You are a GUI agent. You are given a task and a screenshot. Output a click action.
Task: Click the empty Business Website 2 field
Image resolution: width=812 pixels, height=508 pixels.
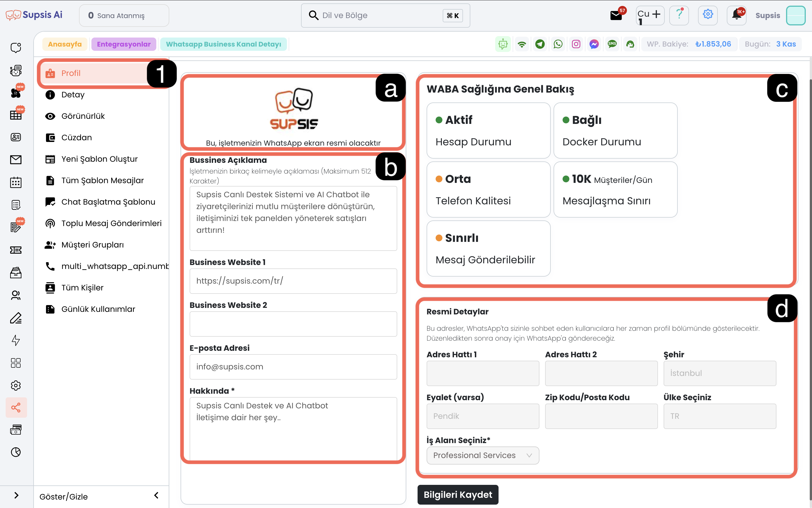[x=293, y=324]
